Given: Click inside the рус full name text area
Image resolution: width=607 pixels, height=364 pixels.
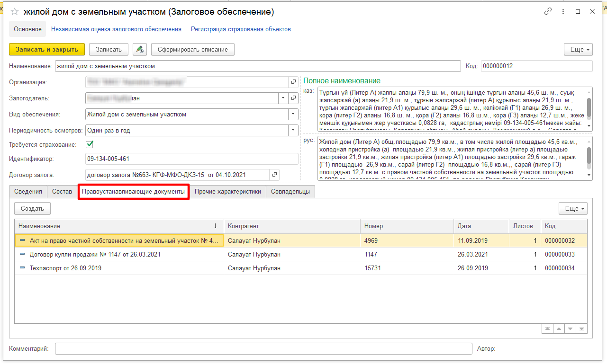Looking at the screenshot, I should pos(452,158).
